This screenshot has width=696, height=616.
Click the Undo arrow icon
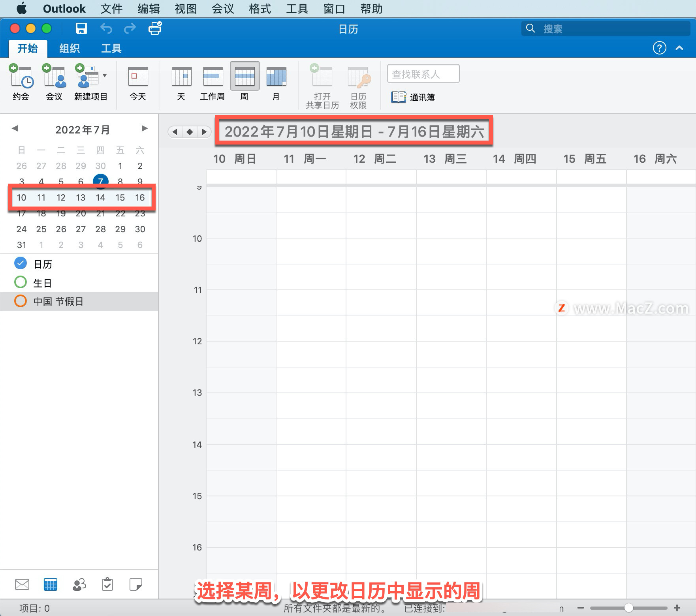(x=106, y=28)
